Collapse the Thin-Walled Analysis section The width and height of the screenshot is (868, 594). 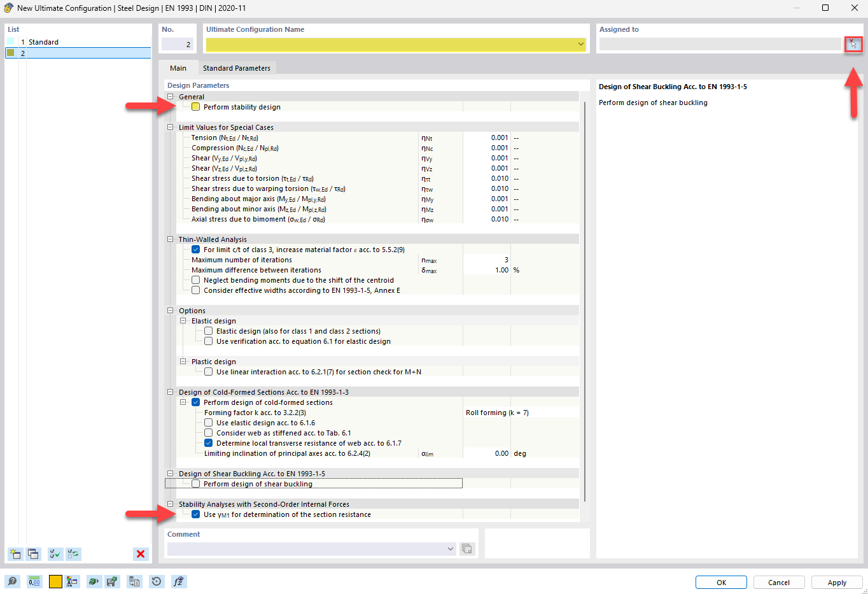(170, 239)
